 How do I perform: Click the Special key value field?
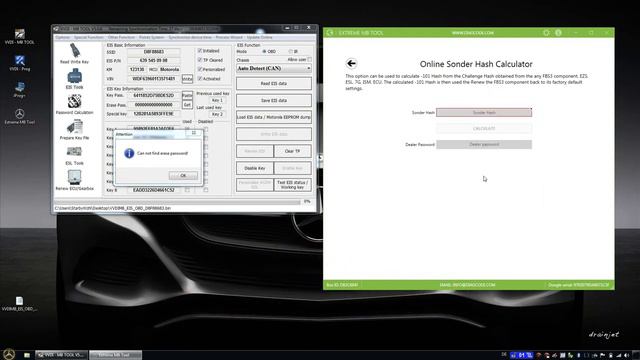(x=153, y=113)
